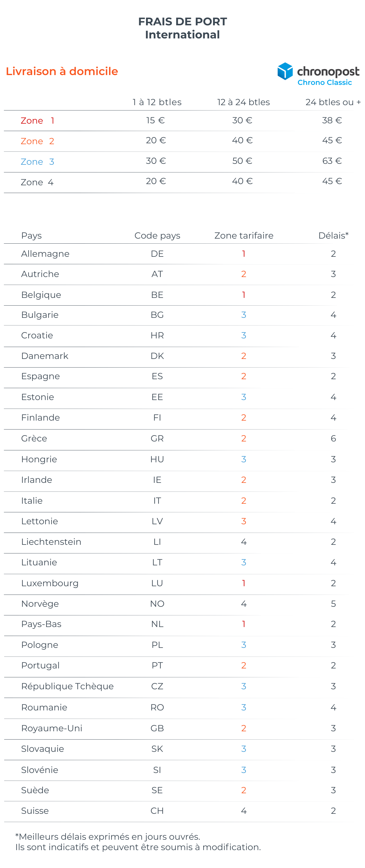This screenshot has height=868, width=365.
Task: Click the Royaume-Uni country name
Action: [x=52, y=728]
